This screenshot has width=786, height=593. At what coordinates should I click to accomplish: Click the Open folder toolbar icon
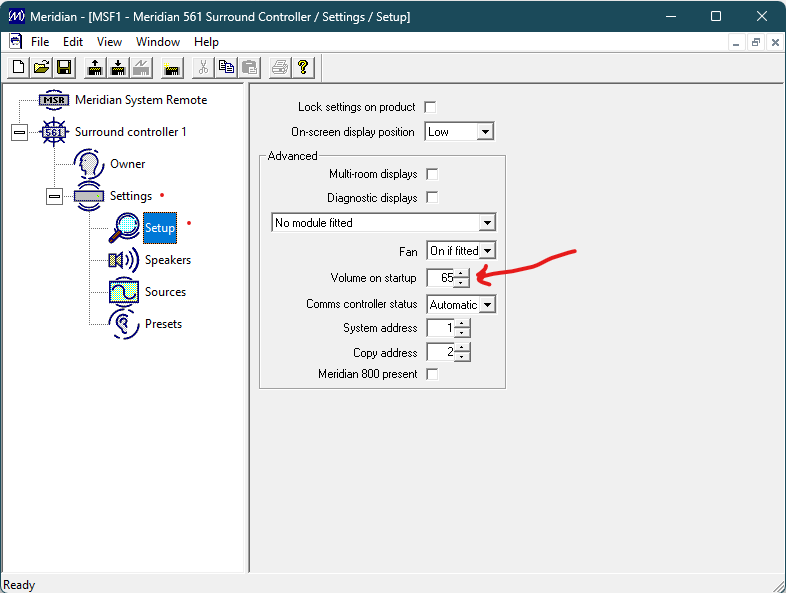click(x=42, y=67)
